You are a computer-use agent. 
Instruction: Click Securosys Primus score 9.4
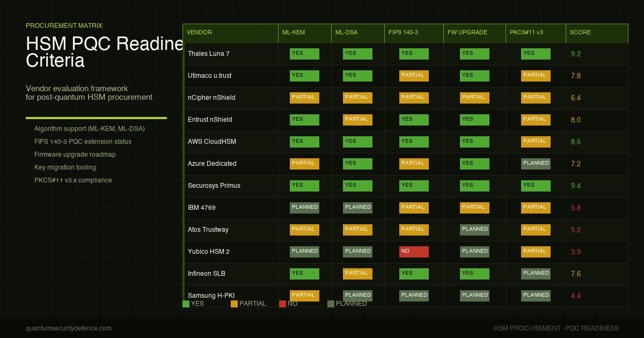click(x=576, y=186)
